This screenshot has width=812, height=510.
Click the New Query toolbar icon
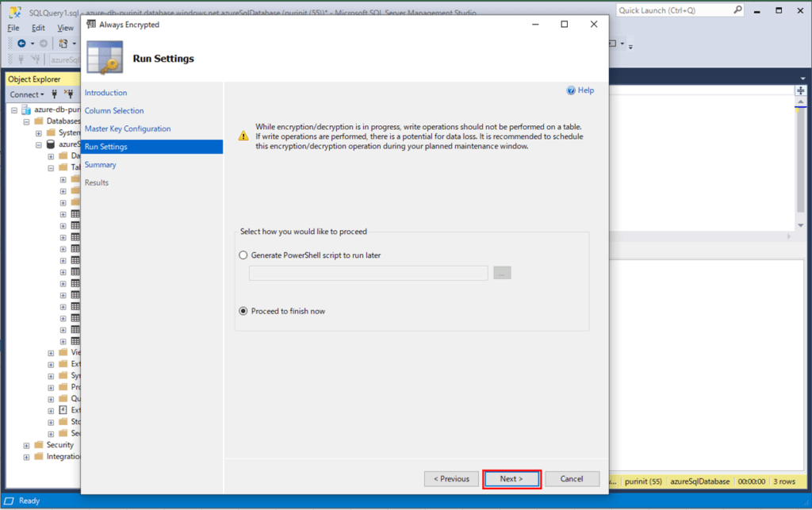[62, 43]
